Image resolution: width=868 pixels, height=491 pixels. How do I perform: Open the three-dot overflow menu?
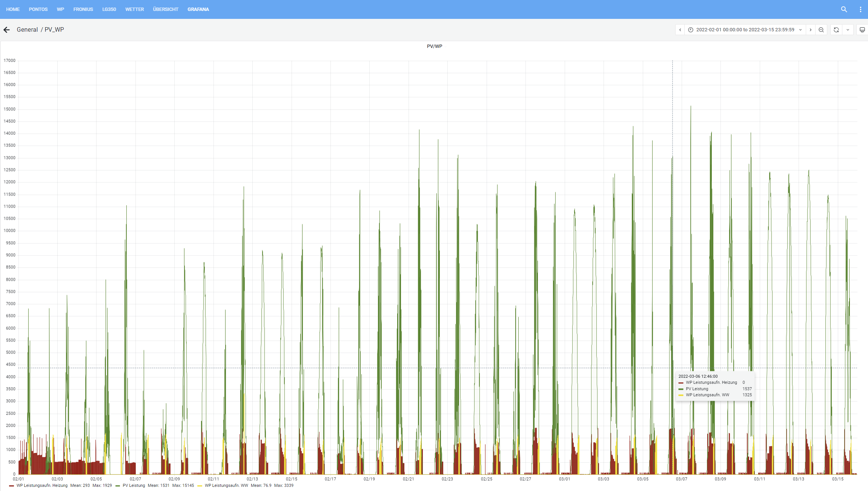point(860,9)
